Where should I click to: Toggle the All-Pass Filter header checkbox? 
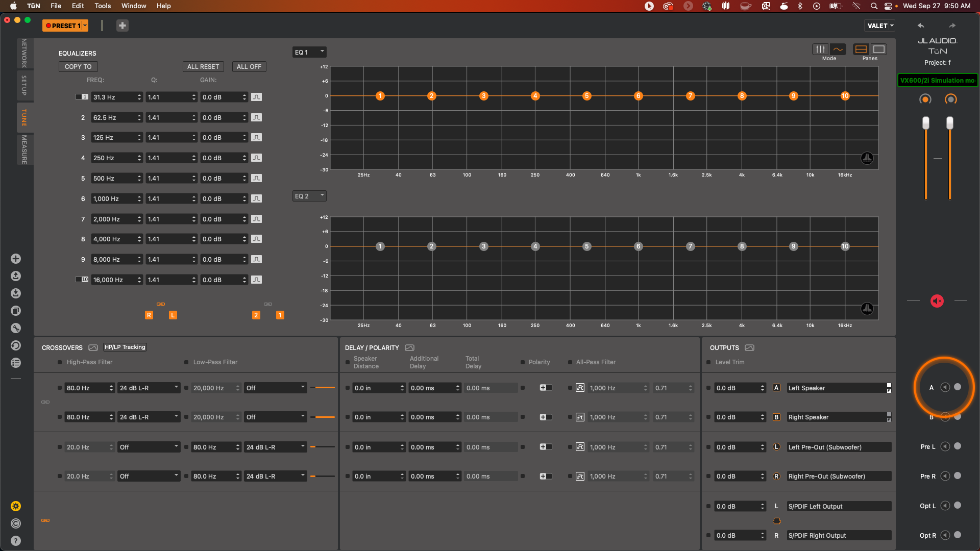coord(570,362)
